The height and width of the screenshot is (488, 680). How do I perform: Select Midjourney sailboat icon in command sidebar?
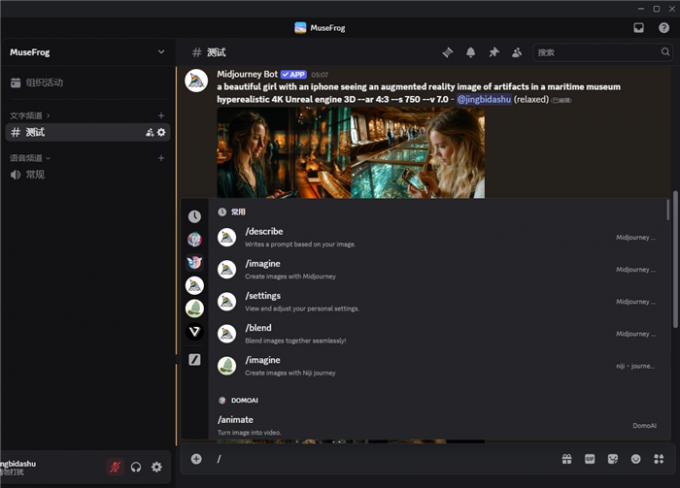coord(194,285)
